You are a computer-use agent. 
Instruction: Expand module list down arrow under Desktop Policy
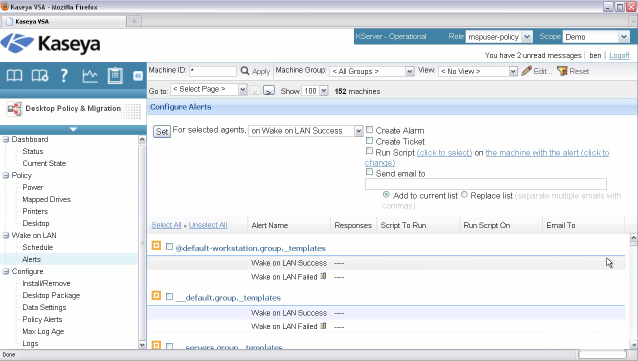pos(73,129)
